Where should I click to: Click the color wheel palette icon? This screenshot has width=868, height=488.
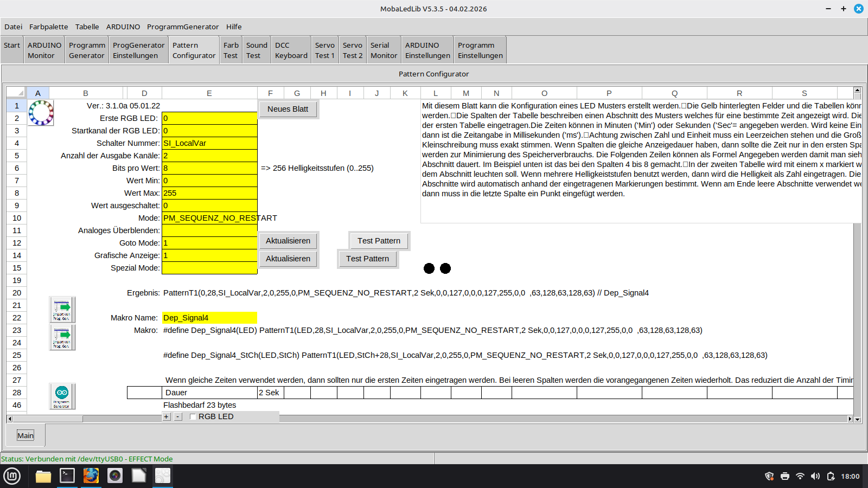click(x=41, y=113)
